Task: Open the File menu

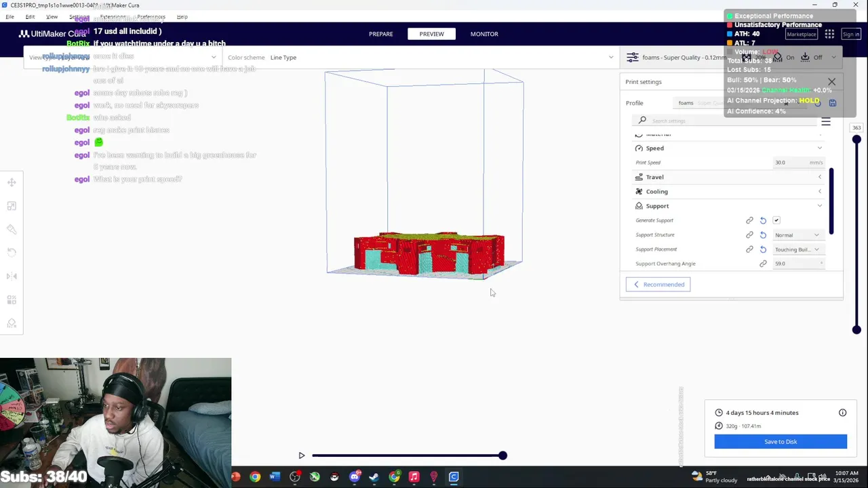Action: (9, 16)
